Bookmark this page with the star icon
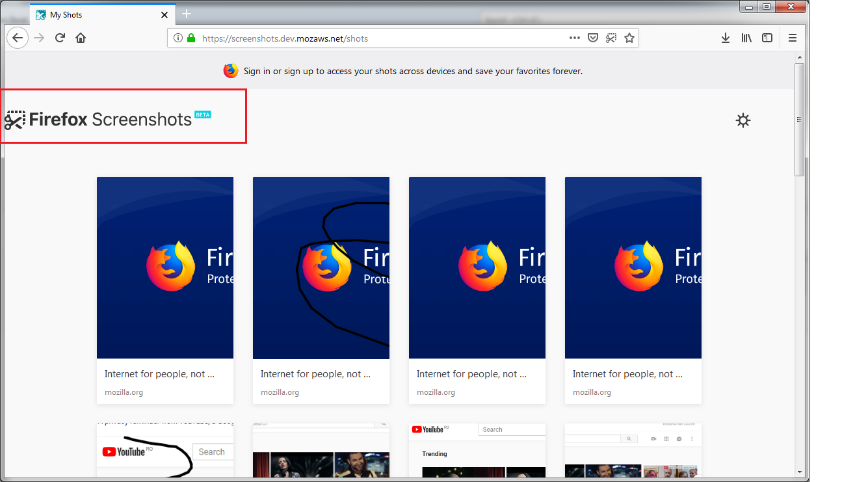Image resolution: width=868 pixels, height=482 pixels. [629, 38]
